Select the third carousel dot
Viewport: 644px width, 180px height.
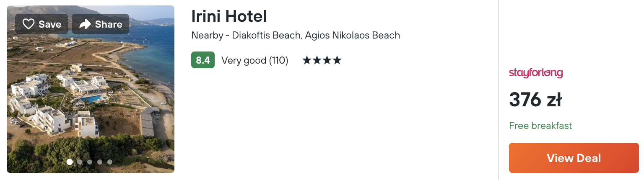[90, 162]
